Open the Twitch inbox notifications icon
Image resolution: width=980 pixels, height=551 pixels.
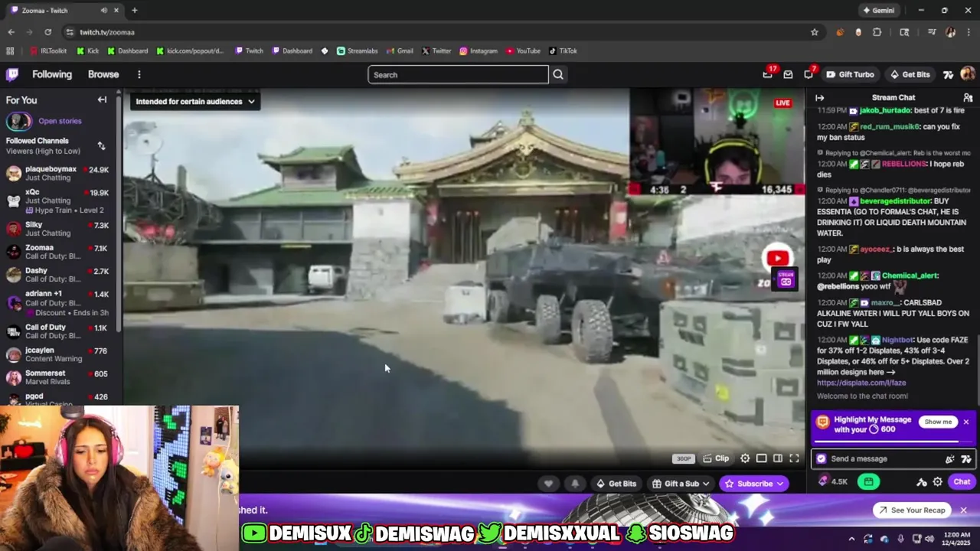(x=789, y=74)
